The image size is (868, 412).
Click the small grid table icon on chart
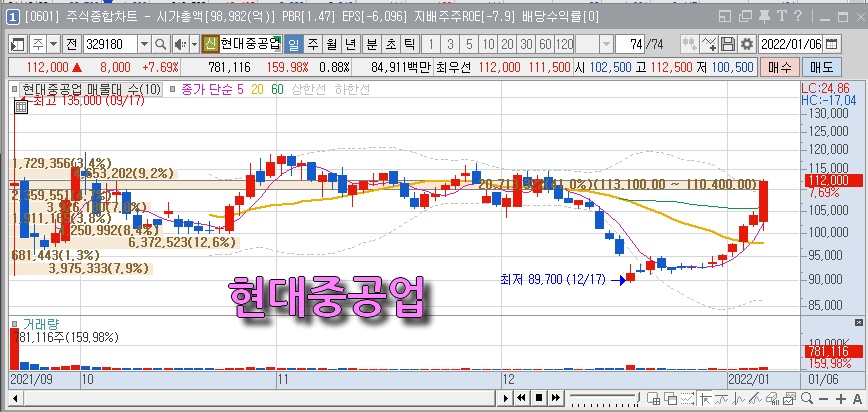pyautogui.click(x=20, y=107)
